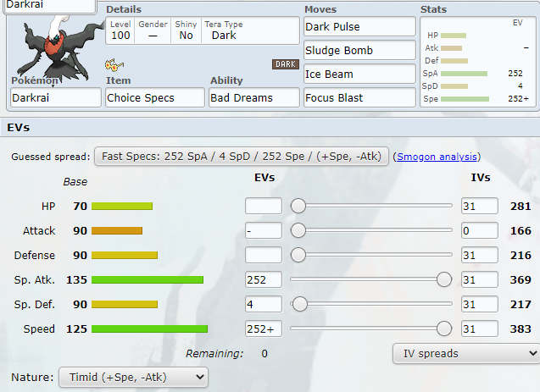Select the Item field showing Choice Specs
Screen dimensions: 540x392
(x=155, y=97)
